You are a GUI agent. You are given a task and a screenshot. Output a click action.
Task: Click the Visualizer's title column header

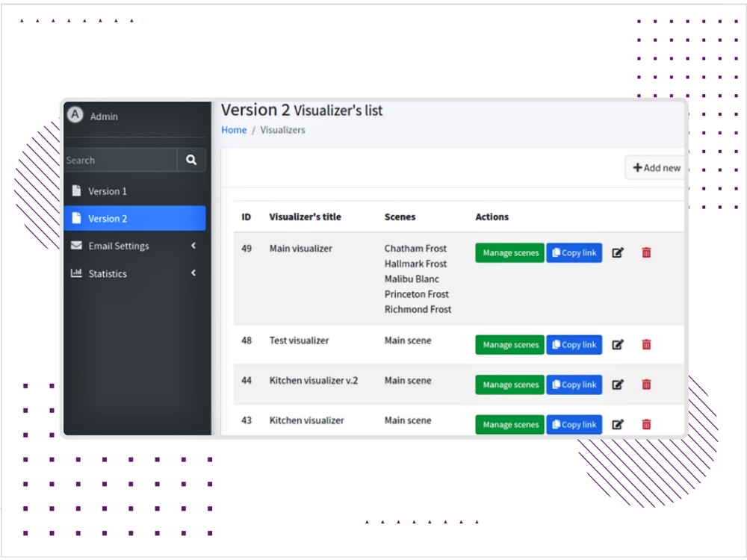click(x=305, y=217)
